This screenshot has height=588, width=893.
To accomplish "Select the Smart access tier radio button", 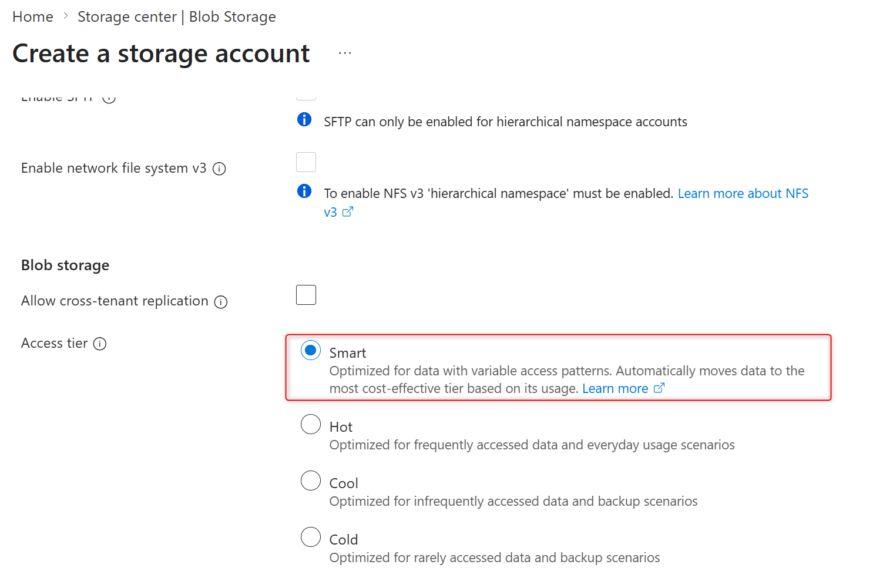I will [x=311, y=350].
